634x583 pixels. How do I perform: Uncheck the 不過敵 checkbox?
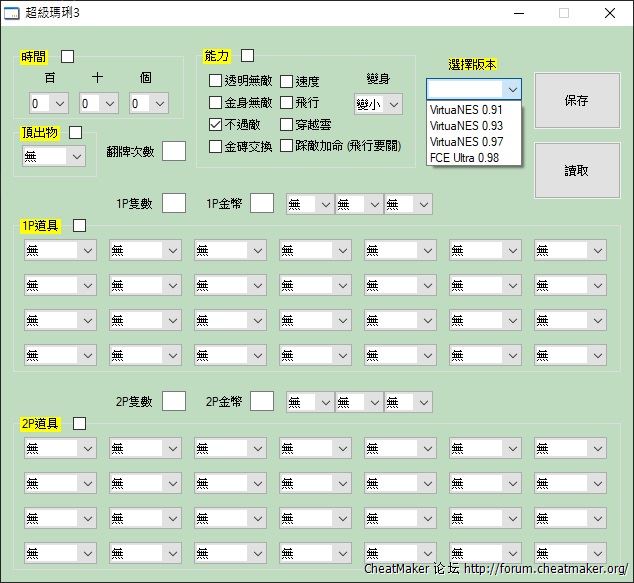[216, 125]
